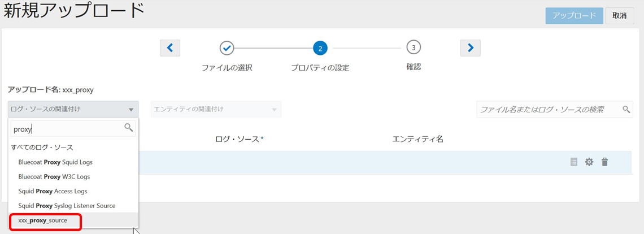Open エンティティの関連付け dropdown

tap(216, 109)
